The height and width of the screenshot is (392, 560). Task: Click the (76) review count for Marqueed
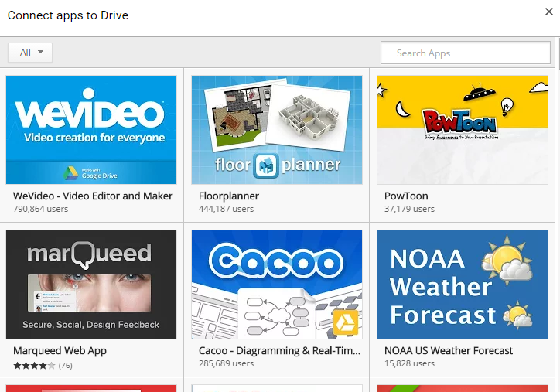click(65, 366)
